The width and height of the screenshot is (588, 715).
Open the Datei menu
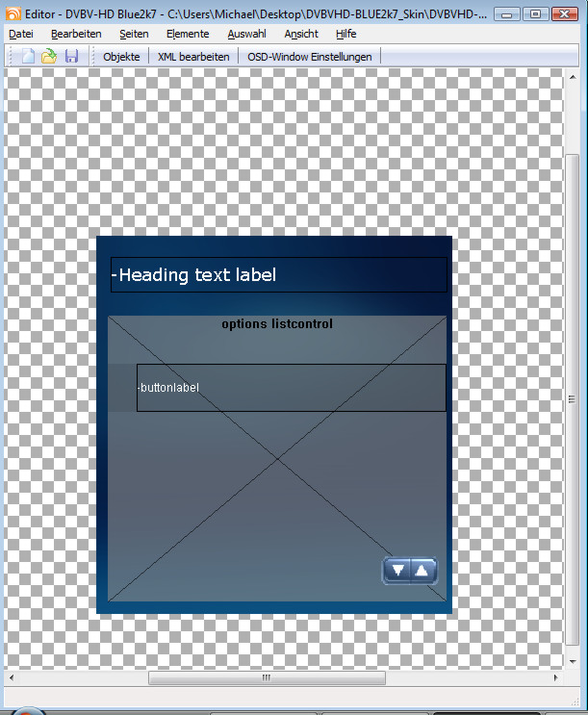click(x=20, y=34)
